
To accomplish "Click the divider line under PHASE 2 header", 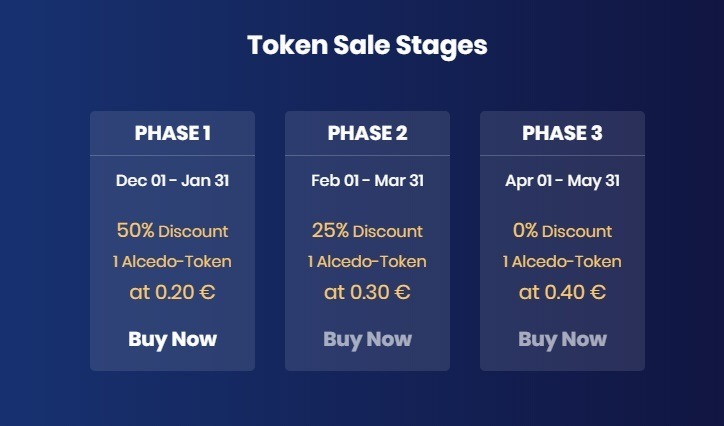I will point(367,156).
